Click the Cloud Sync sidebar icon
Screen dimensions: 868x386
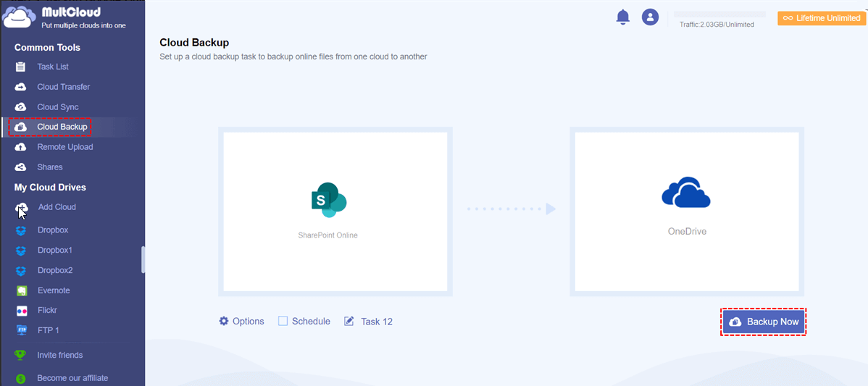pos(20,106)
